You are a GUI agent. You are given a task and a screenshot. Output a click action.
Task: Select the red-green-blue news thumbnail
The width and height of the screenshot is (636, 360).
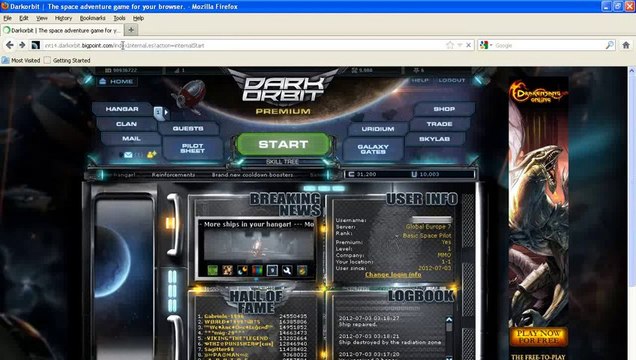coord(257,270)
